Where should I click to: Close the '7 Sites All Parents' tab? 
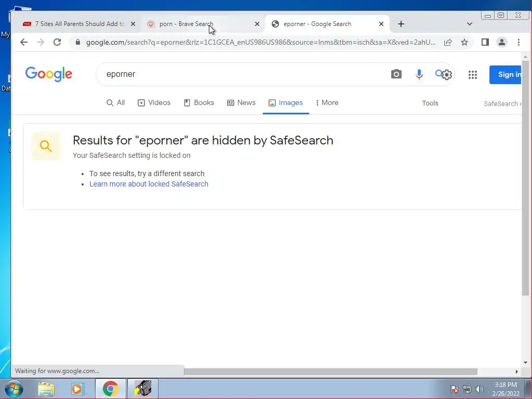tap(133, 24)
